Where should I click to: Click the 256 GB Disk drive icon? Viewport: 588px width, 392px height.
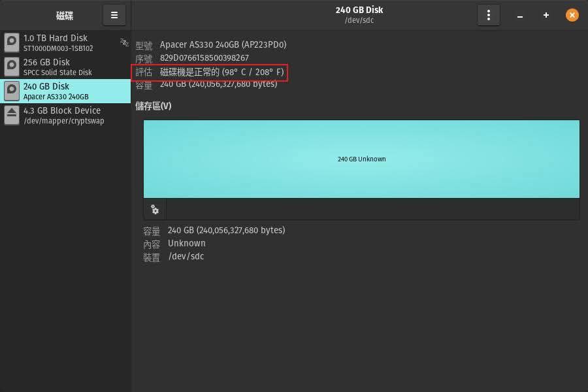coord(12,67)
